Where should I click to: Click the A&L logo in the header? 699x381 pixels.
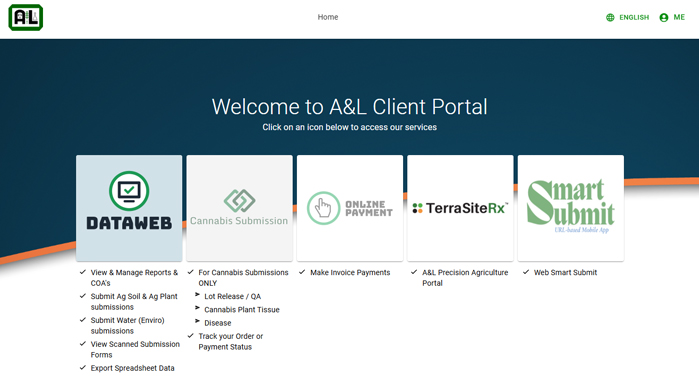pos(25,17)
